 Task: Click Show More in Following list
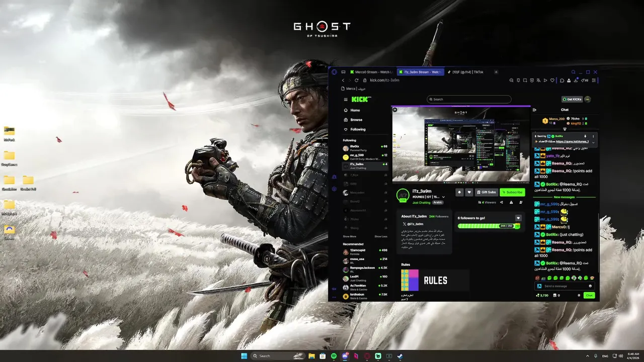tap(350, 236)
